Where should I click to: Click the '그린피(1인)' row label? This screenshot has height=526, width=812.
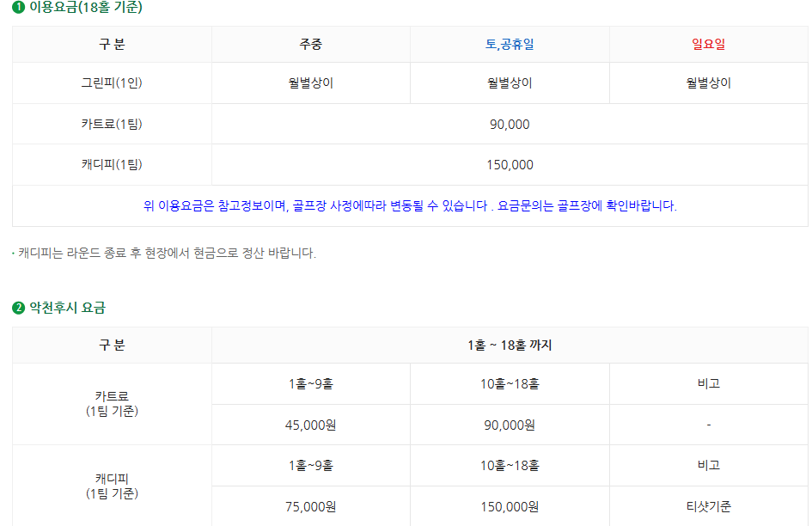click(112, 83)
